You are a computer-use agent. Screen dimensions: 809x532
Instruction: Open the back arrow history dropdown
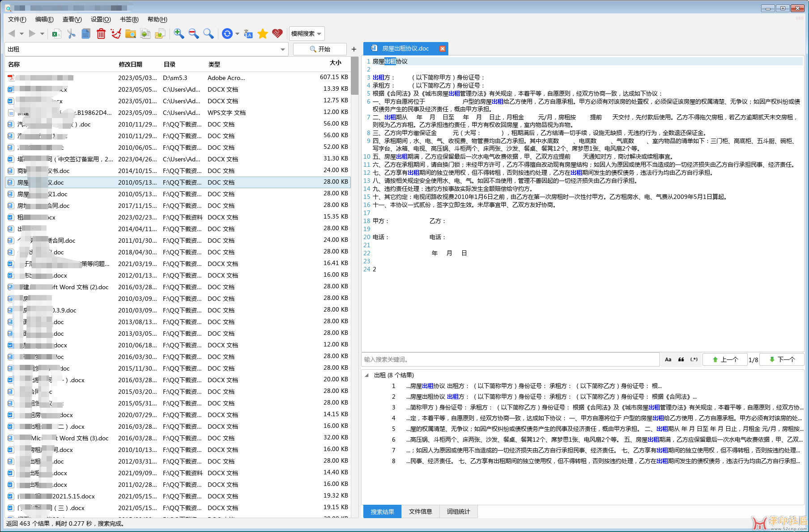(x=21, y=34)
